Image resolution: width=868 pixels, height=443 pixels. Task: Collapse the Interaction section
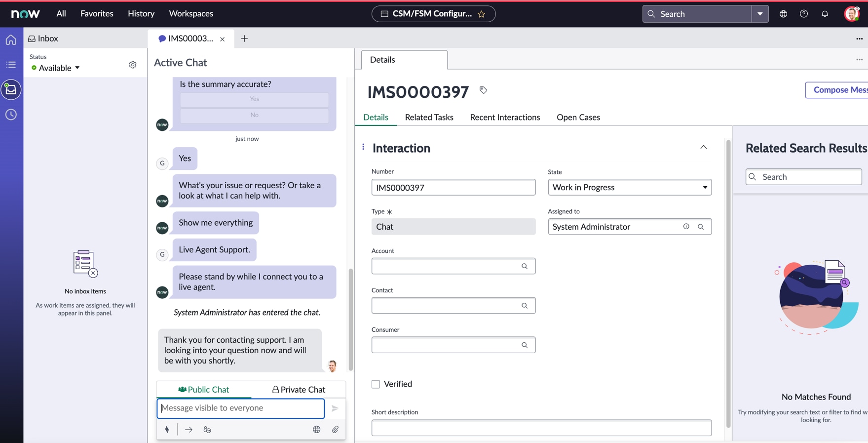coord(703,147)
